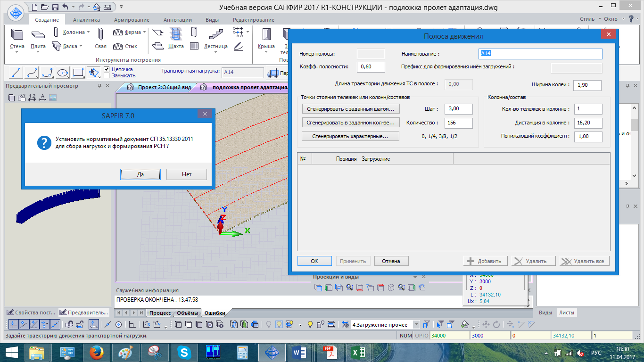Toggle the Цепочка checkbox

pyautogui.click(x=107, y=69)
